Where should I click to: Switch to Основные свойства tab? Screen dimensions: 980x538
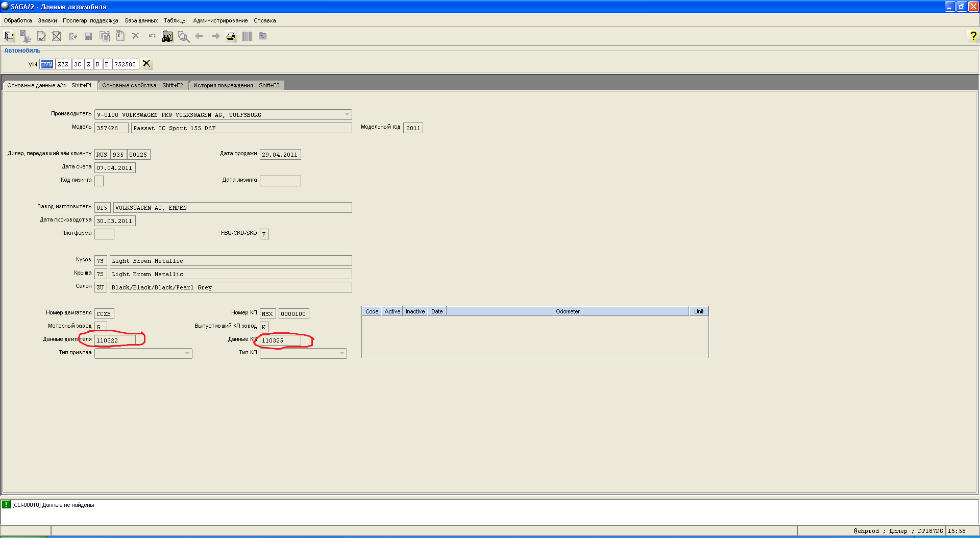[142, 85]
